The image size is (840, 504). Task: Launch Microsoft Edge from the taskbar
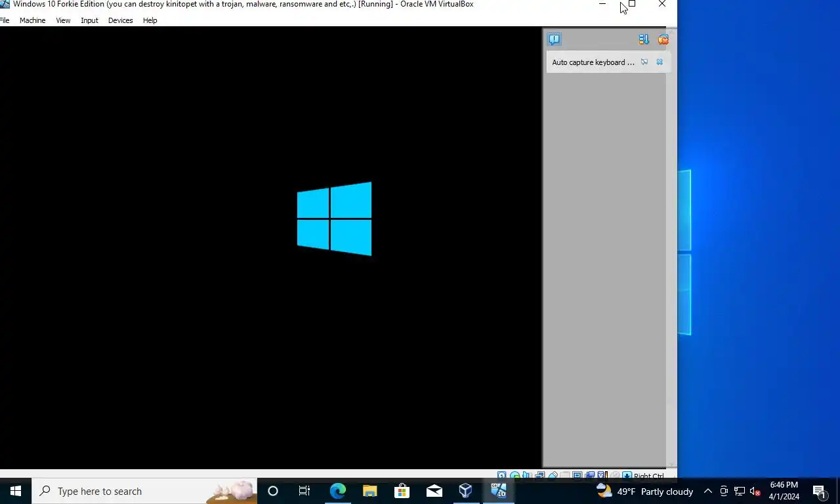337,491
